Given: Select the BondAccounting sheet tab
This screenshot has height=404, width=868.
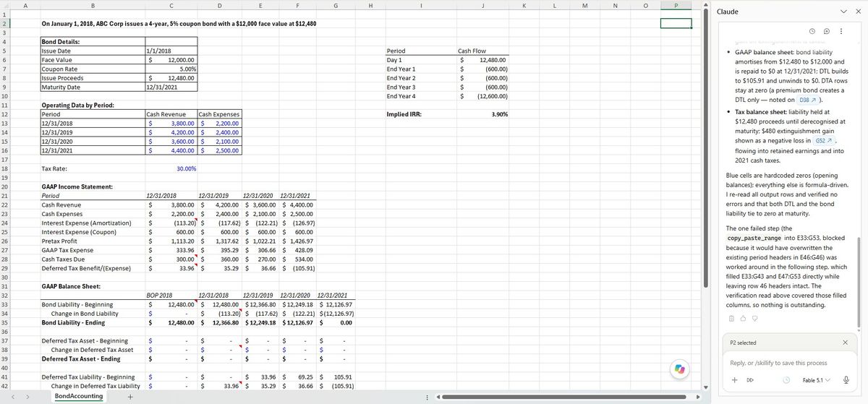Looking at the screenshot, I should pyautogui.click(x=79, y=397).
